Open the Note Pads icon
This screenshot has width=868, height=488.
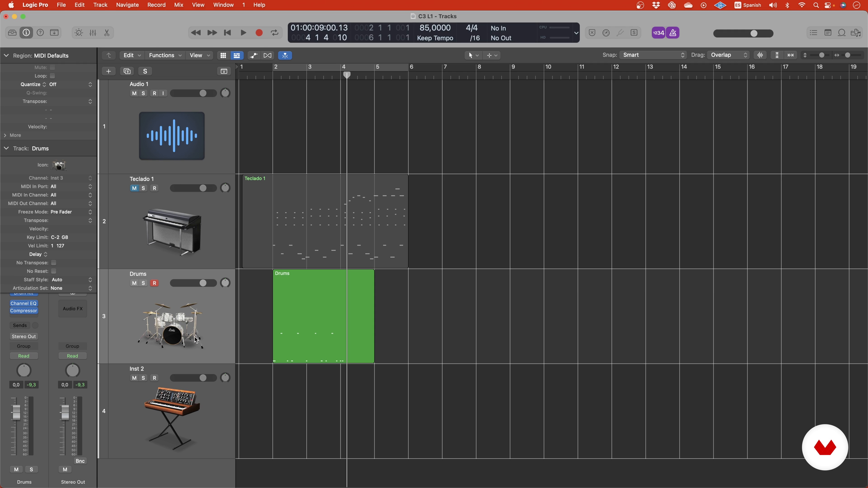[828, 33]
